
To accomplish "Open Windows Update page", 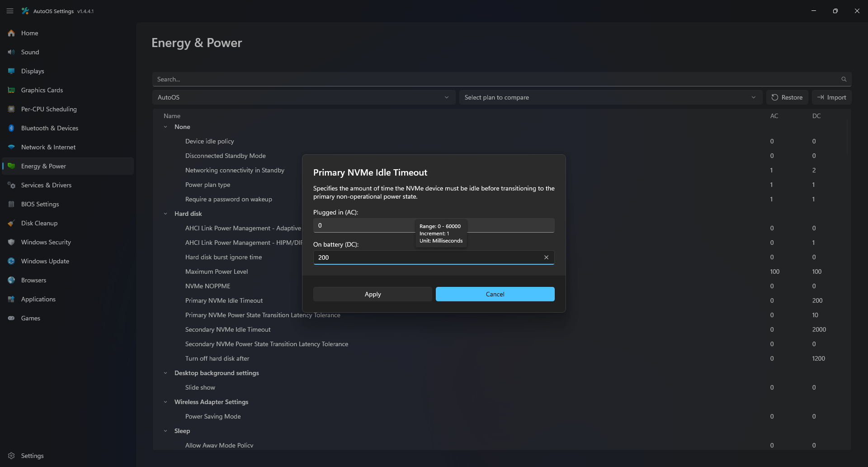I will tap(68, 261).
